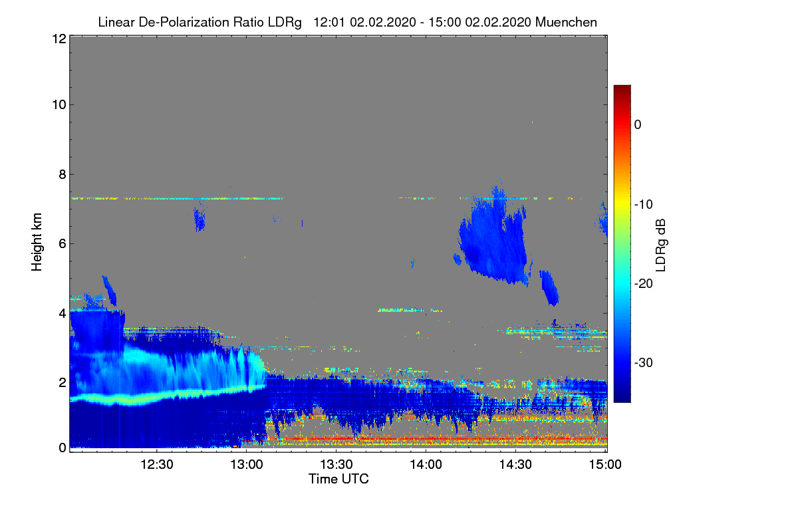The height and width of the screenshot is (532, 798).
Task: Click the 12:30 time tick label
Action: (x=157, y=464)
